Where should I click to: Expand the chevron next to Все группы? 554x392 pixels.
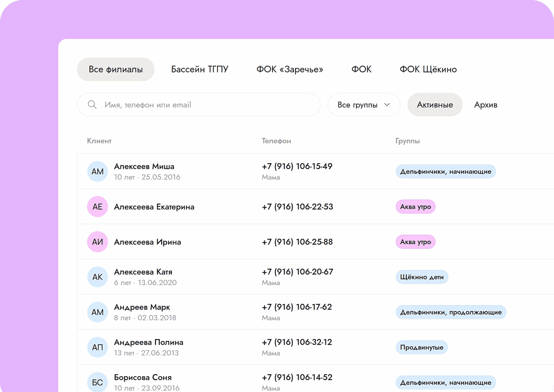(x=387, y=105)
